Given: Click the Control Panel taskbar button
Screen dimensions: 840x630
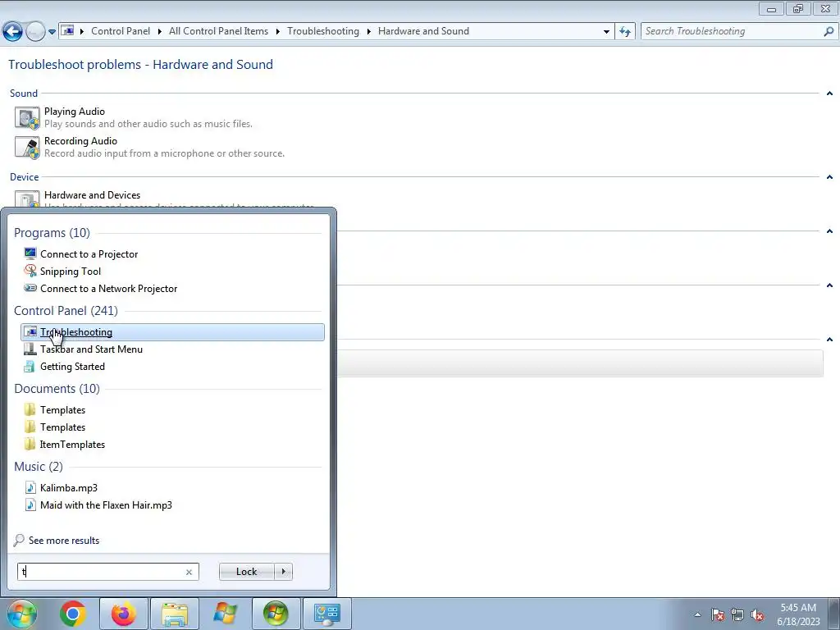Looking at the screenshot, I should click(x=327, y=614).
